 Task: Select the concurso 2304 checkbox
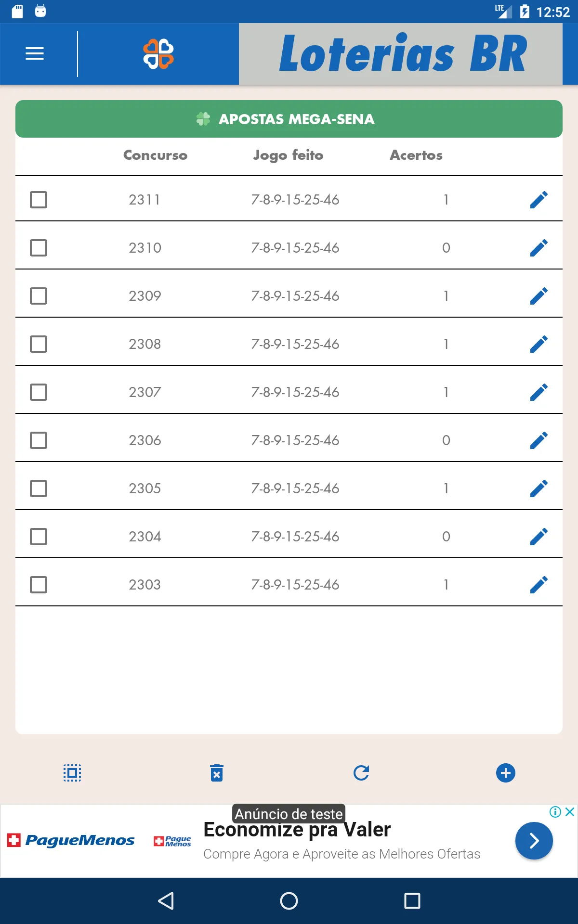pos(39,537)
